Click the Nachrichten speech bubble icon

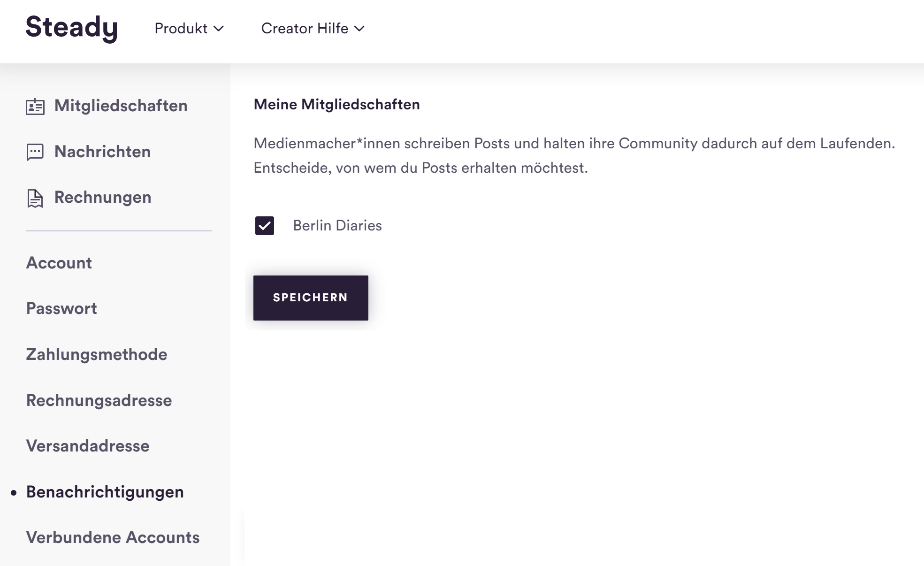coord(35,152)
